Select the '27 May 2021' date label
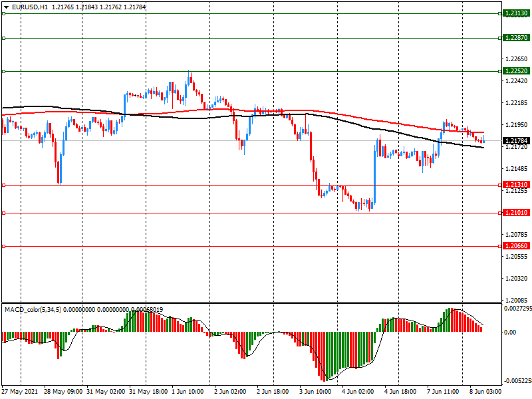532x399 pixels. [x=20, y=392]
